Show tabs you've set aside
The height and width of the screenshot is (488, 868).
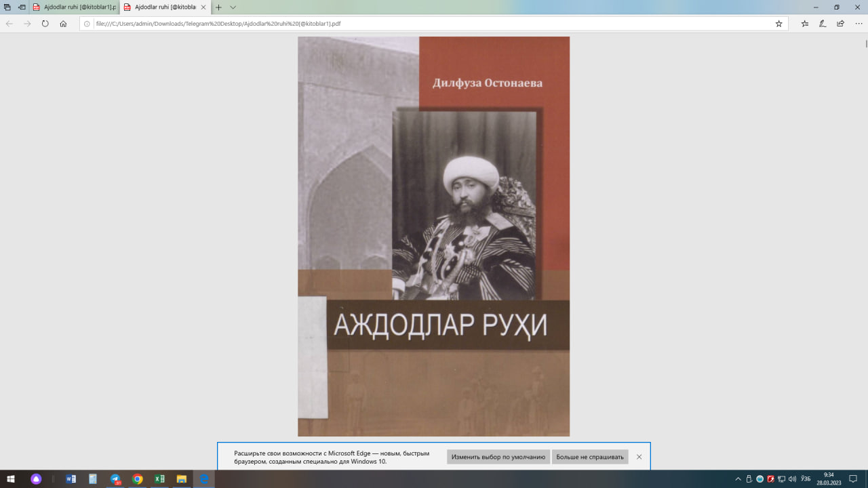[x=7, y=7]
